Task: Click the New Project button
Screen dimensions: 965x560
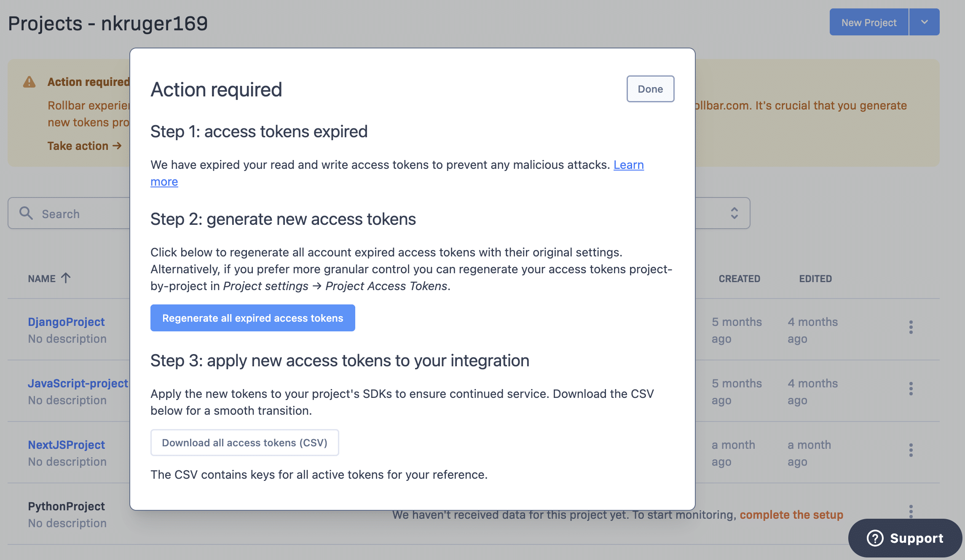Action: [x=868, y=22]
